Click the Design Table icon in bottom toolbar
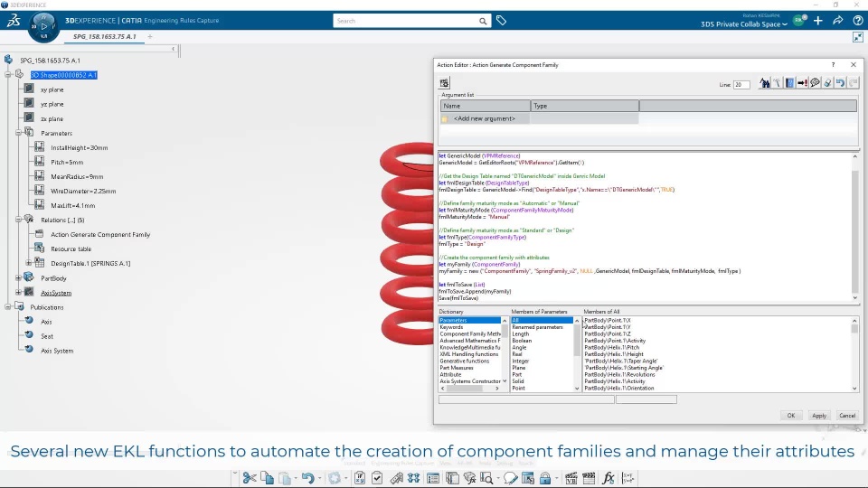The height and width of the screenshot is (488, 868). coord(433,478)
